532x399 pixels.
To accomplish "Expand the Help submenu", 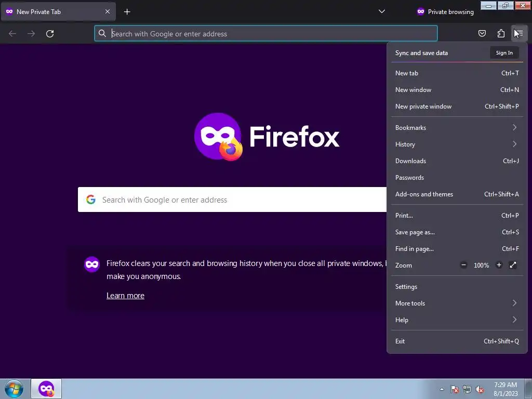I will tap(457, 320).
